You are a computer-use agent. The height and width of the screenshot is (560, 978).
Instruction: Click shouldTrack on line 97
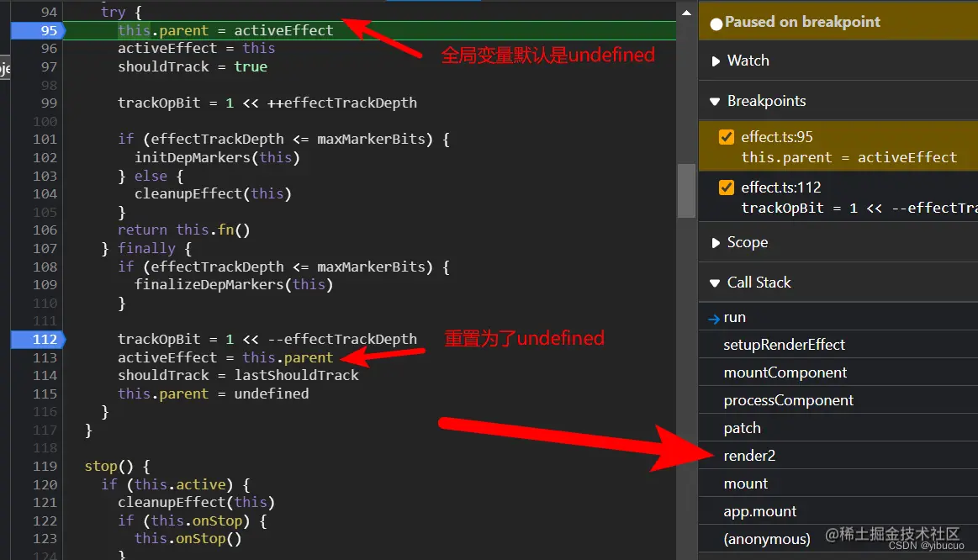(163, 66)
